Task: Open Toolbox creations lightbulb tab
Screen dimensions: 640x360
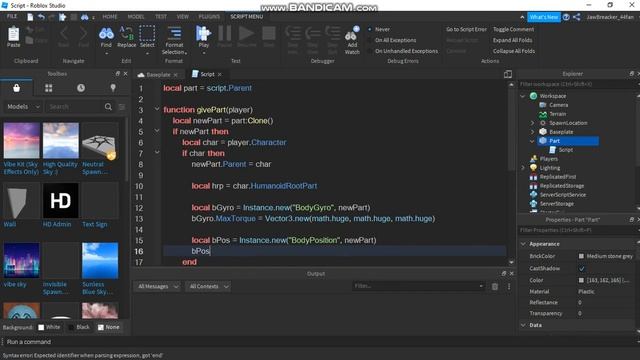Action: coord(113,88)
